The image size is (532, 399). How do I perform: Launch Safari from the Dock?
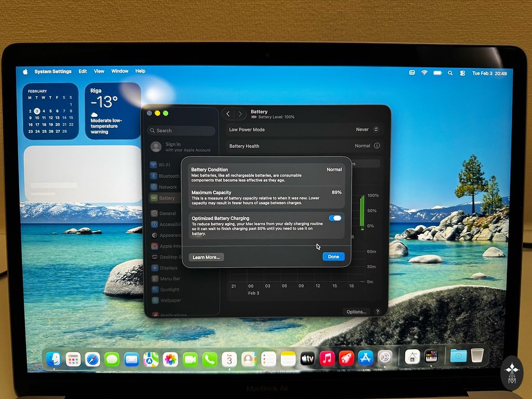[92, 358]
